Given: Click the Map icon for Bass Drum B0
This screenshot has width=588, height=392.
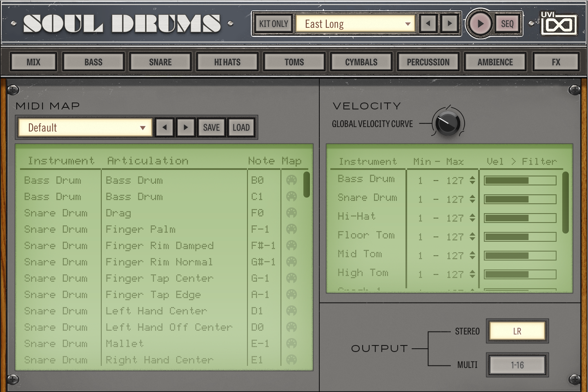Looking at the screenshot, I should coord(291,180).
